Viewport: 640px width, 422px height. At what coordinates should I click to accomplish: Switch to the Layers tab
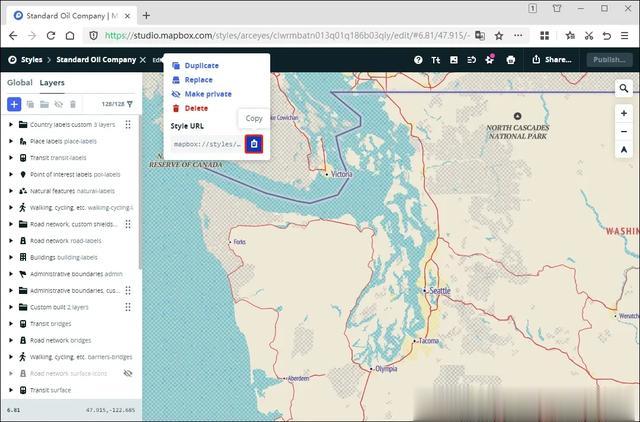52,83
